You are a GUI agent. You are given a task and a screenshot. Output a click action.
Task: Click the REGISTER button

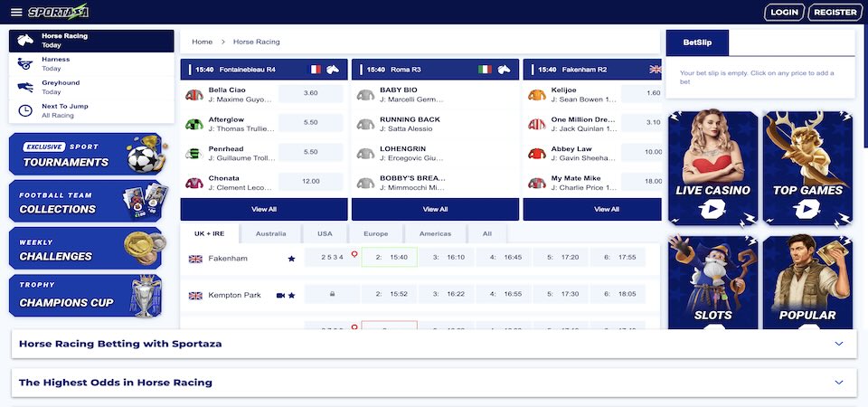(x=835, y=12)
